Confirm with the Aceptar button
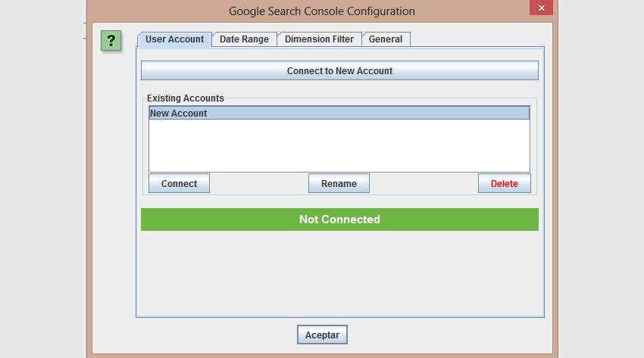 pos(323,335)
